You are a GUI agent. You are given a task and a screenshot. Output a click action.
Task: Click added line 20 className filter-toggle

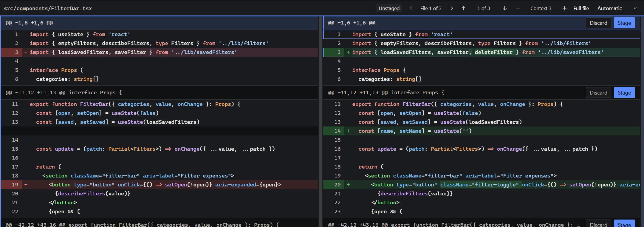tap(482, 185)
